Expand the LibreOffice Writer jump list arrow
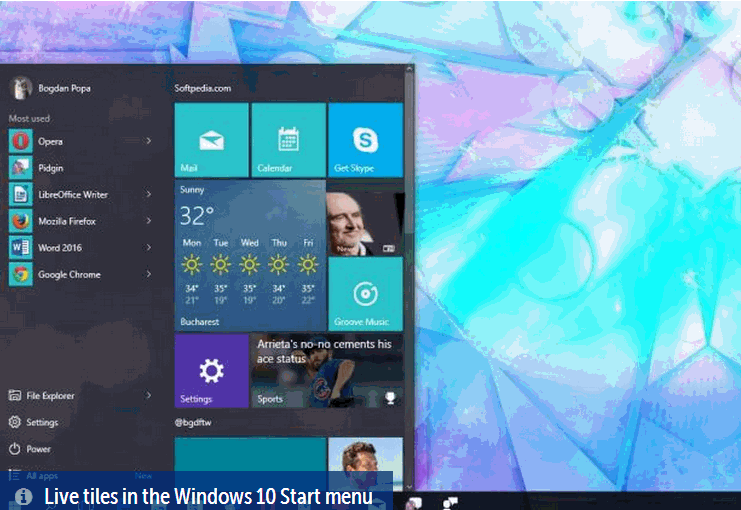The image size is (741, 510). point(148,194)
